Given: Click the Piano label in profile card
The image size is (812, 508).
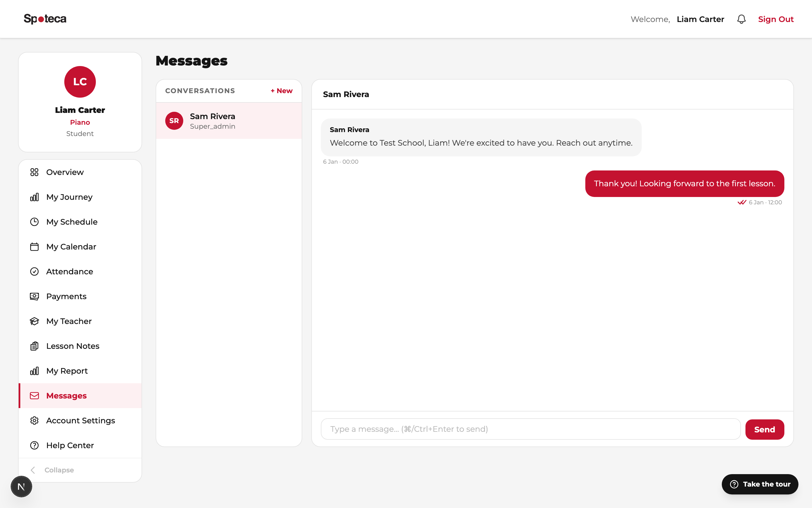Looking at the screenshot, I should (80, 122).
